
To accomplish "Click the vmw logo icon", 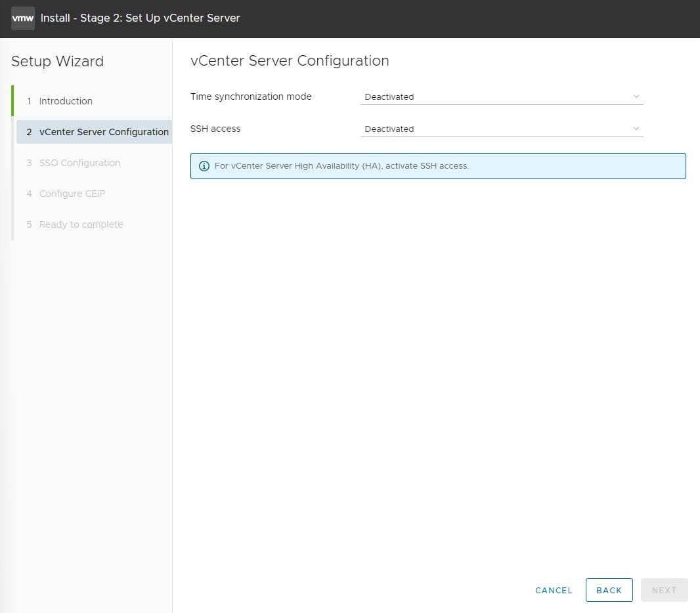I will [23, 18].
